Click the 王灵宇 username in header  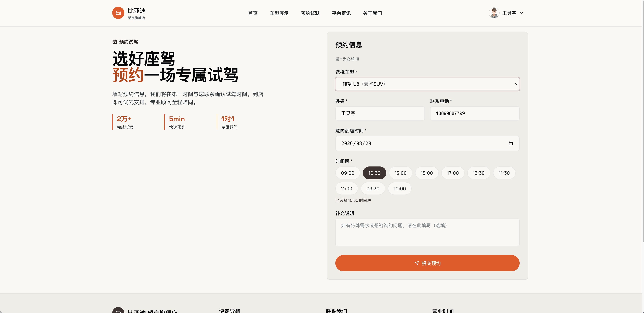pos(509,13)
